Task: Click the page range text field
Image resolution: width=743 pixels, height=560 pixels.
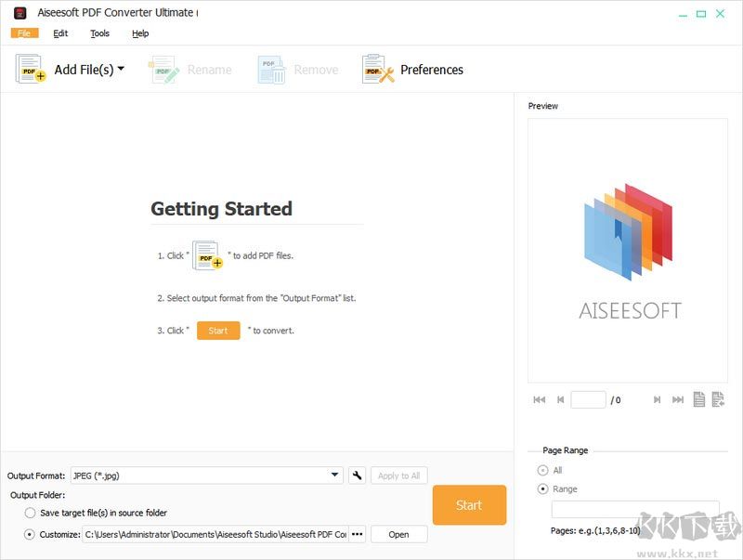Action: click(x=634, y=510)
